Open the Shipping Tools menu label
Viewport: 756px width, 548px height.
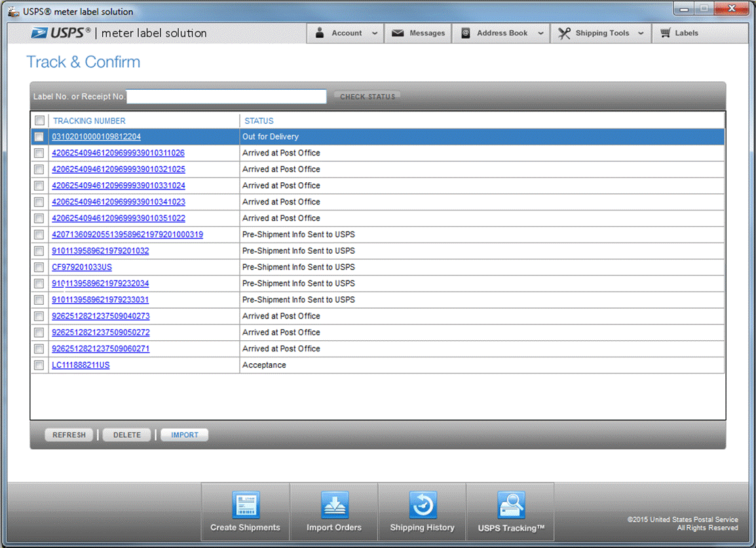602,33
